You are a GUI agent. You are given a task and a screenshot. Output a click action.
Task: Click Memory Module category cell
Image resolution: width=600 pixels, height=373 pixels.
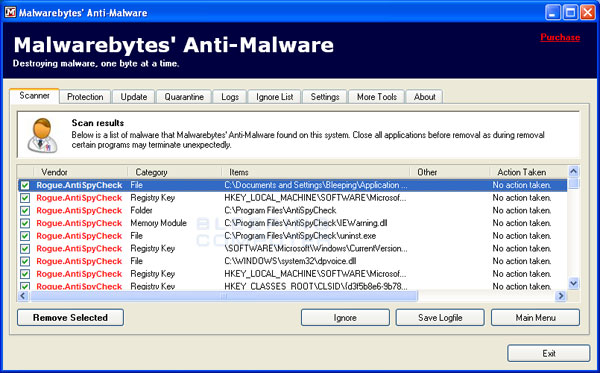tap(158, 223)
